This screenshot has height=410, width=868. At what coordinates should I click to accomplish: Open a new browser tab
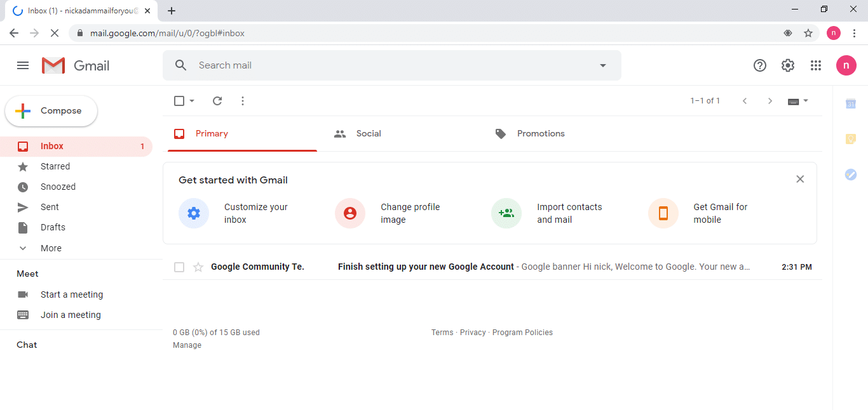coord(172,11)
